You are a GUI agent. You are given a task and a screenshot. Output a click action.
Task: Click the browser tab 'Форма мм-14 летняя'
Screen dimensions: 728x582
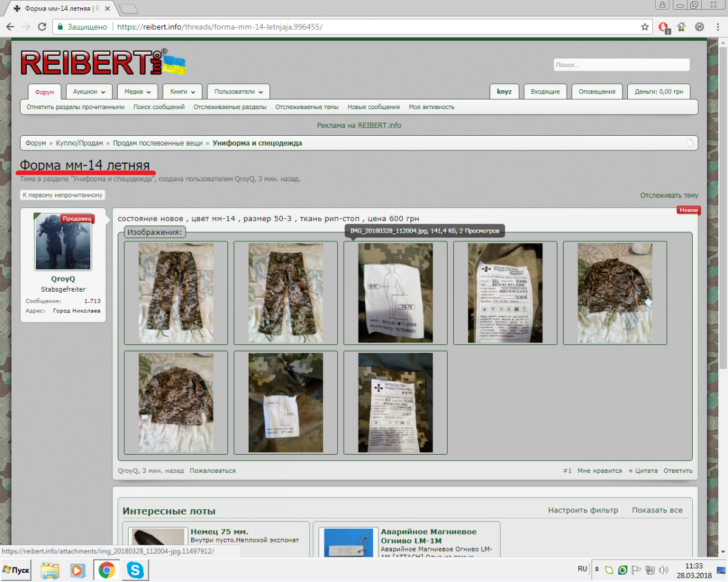(x=59, y=8)
